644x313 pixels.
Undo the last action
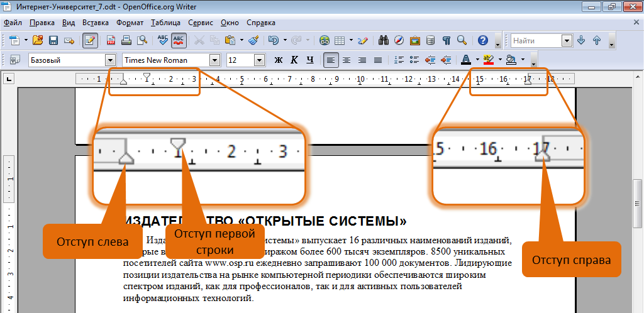pyautogui.click(x=274, y=40)
